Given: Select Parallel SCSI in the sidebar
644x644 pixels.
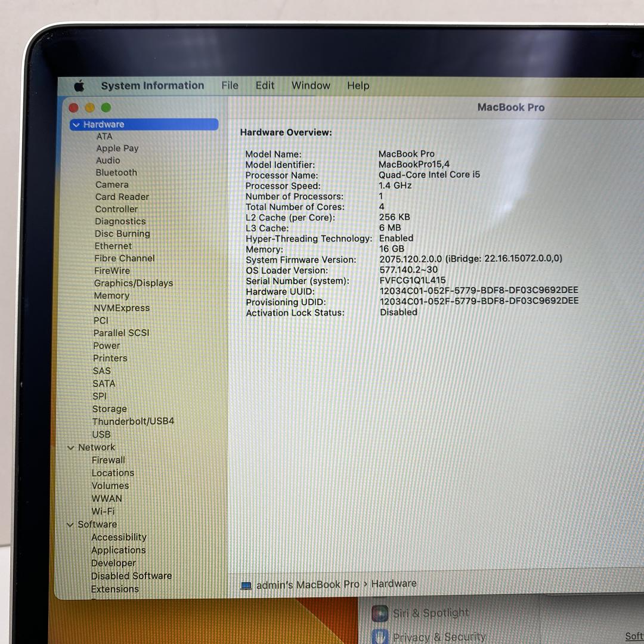Looking at the screenshot, I should click(x=122, y=333).
